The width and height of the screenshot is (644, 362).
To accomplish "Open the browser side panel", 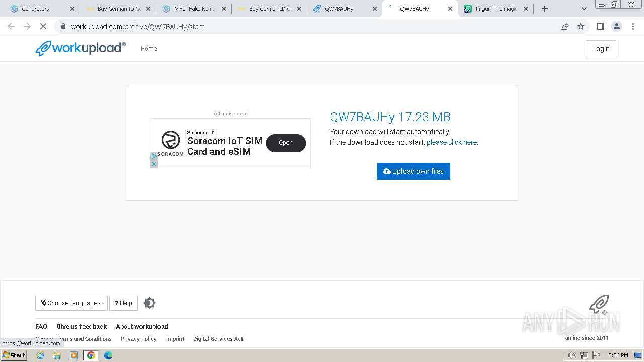I will coord(600,26).
